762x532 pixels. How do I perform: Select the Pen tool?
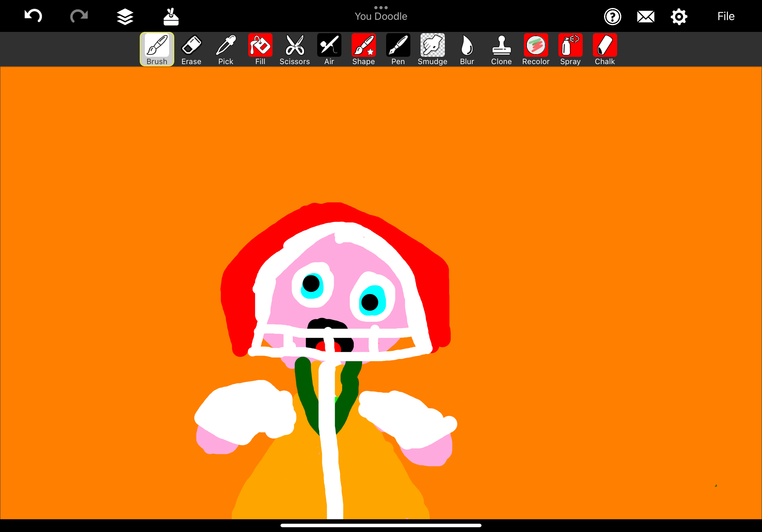pos(398,49)
